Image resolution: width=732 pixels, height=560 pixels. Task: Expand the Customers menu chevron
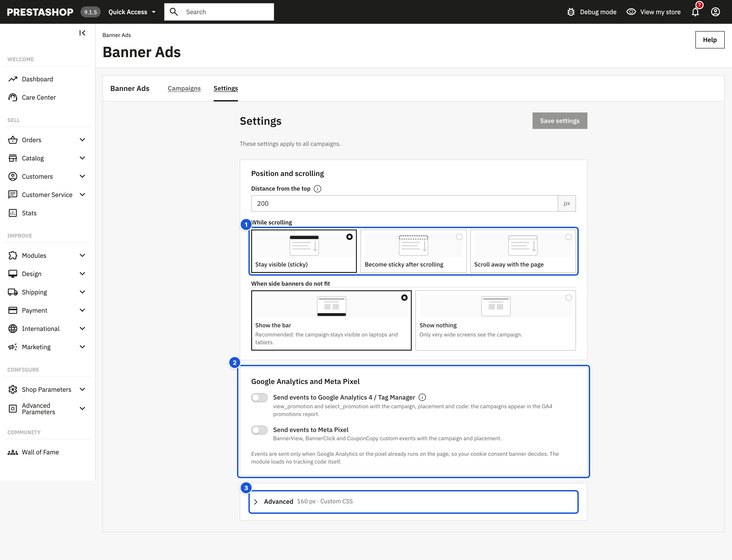coord(82,176)
